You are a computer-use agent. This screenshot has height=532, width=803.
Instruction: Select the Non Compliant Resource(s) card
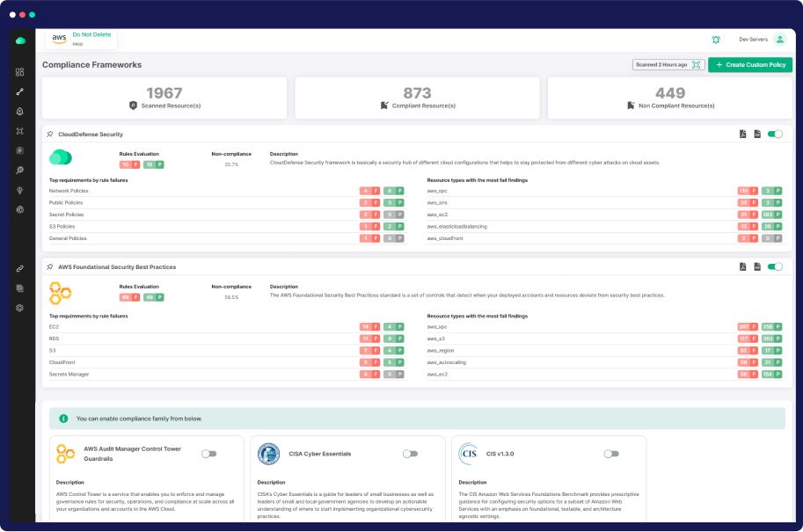[x=669, y=98]
